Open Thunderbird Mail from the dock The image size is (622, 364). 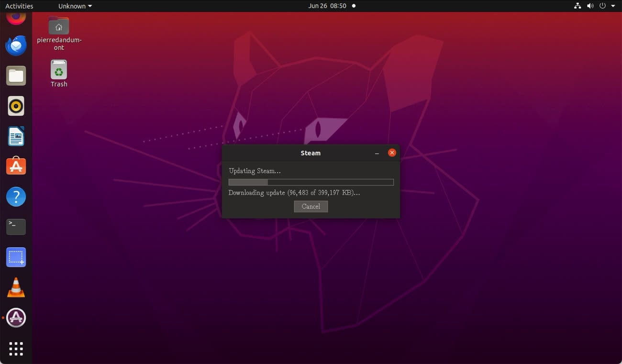16,46
